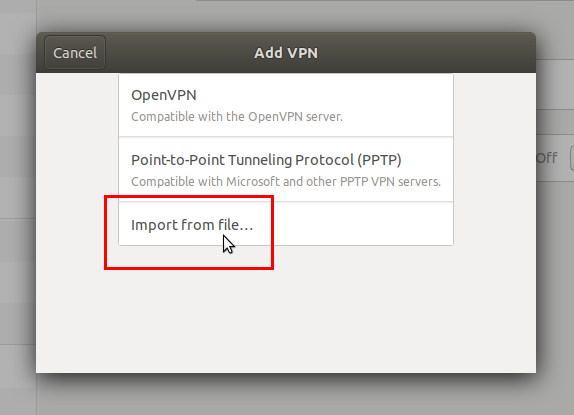
Task: Click "Compatible with Microsoft and other PPTP" description
Action: pyautogui.click(x=286, y=182)
